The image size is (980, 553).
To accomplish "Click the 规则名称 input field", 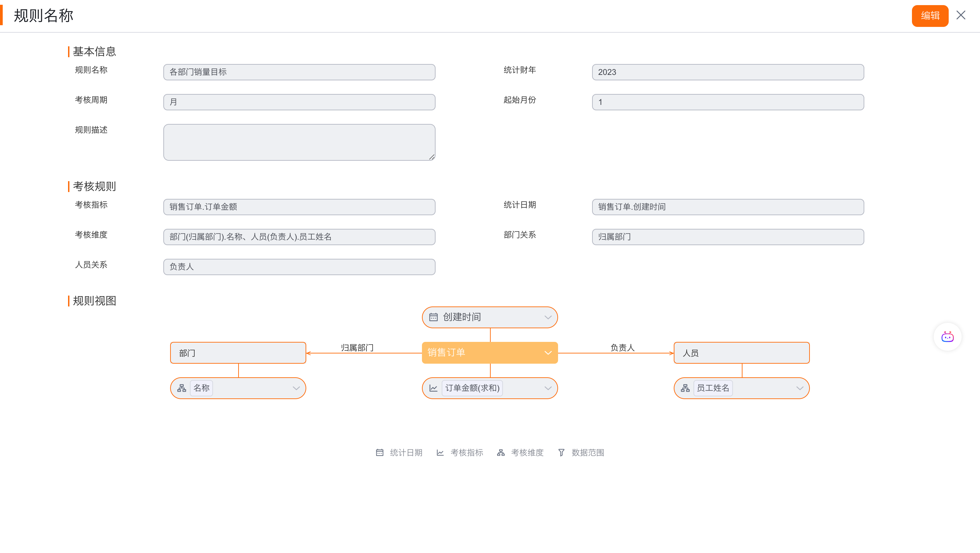I will (299, 72).
